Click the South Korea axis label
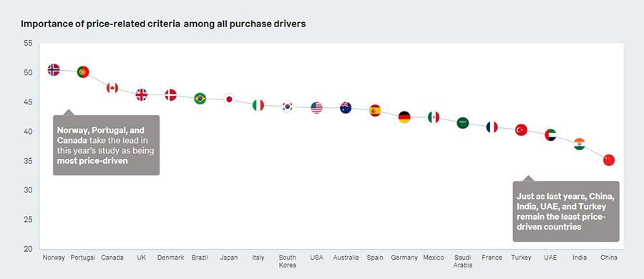Screen dimensions: 644x279 click(288, 261)
